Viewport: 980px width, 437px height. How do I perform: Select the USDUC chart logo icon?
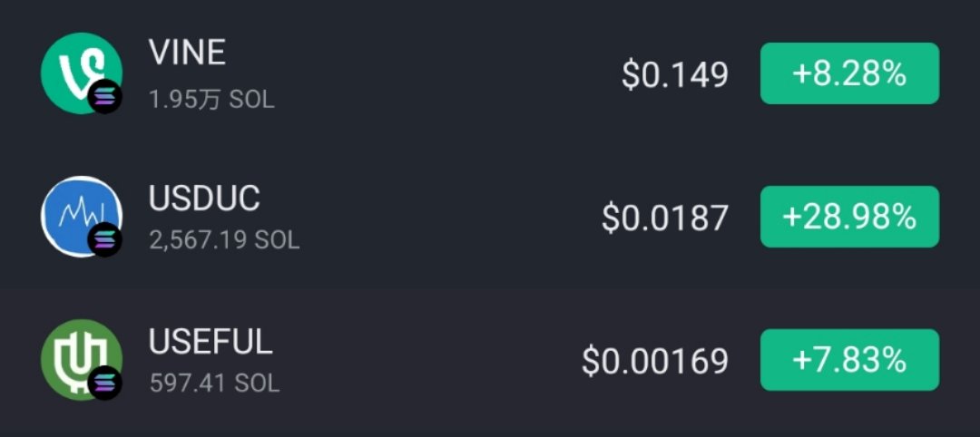pos(82,217)
